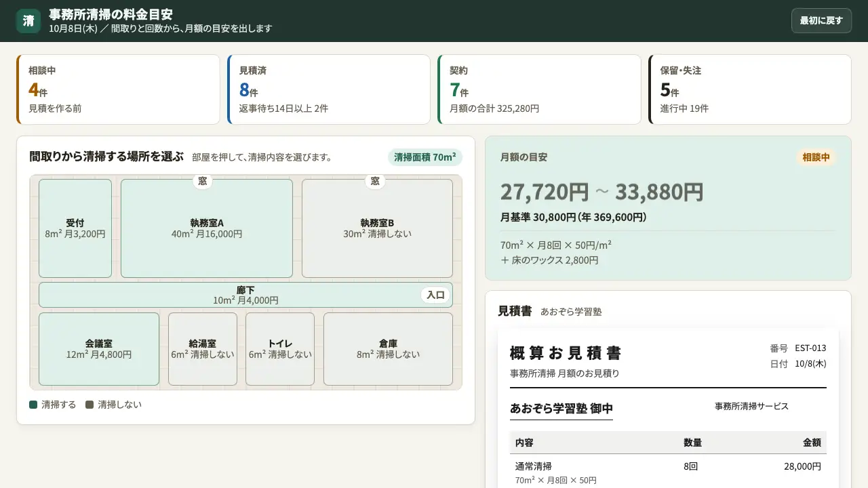This screenshot has height=488, width=868.
Task: Click the 最初に戻す reset button
Action: [821, 20]
